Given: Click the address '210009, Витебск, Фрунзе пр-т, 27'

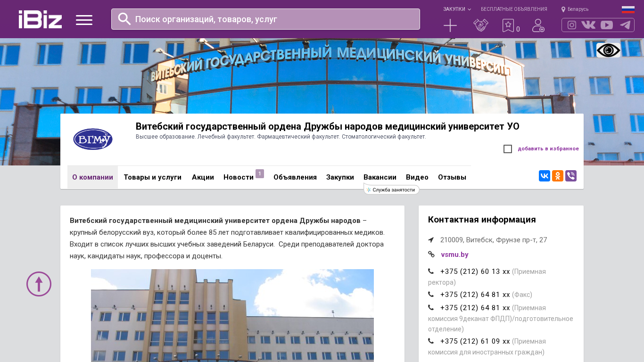Looking at the screenshot, I should [494, 240].
